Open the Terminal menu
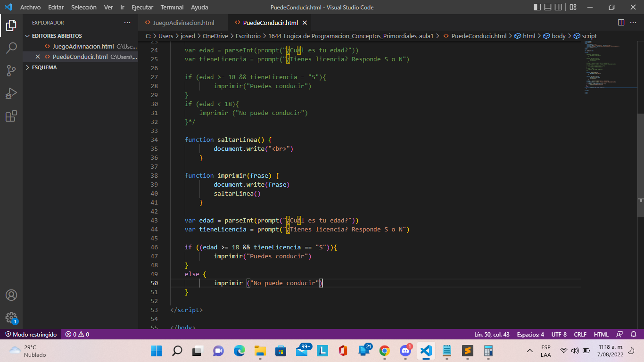 pyautogui.click(x=172, y=7)
